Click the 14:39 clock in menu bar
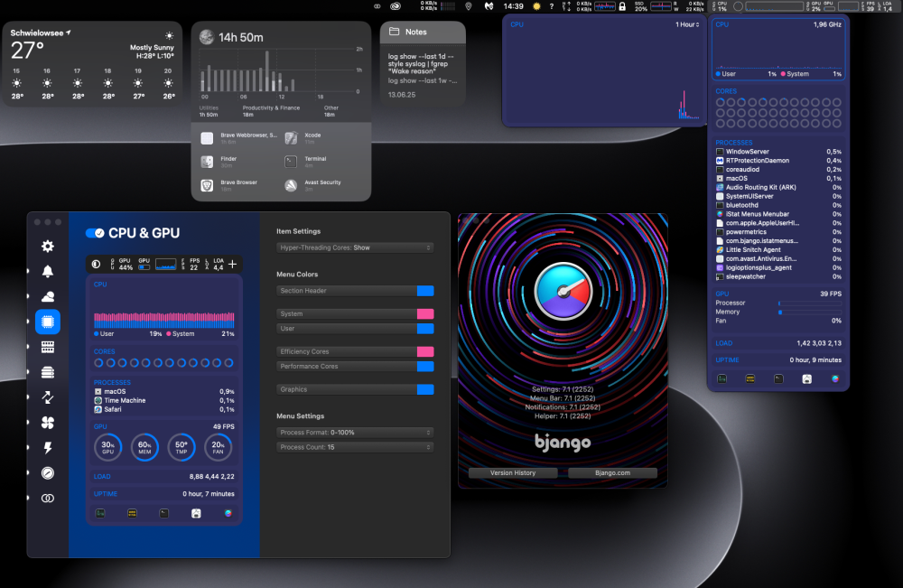The width and height of the screenshot is (903, 588). (513, 6)
